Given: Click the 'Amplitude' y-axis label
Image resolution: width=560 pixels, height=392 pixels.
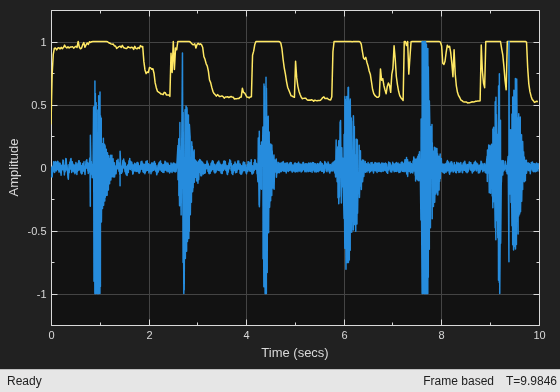Looking at the screenshot, I should (14, 167).
